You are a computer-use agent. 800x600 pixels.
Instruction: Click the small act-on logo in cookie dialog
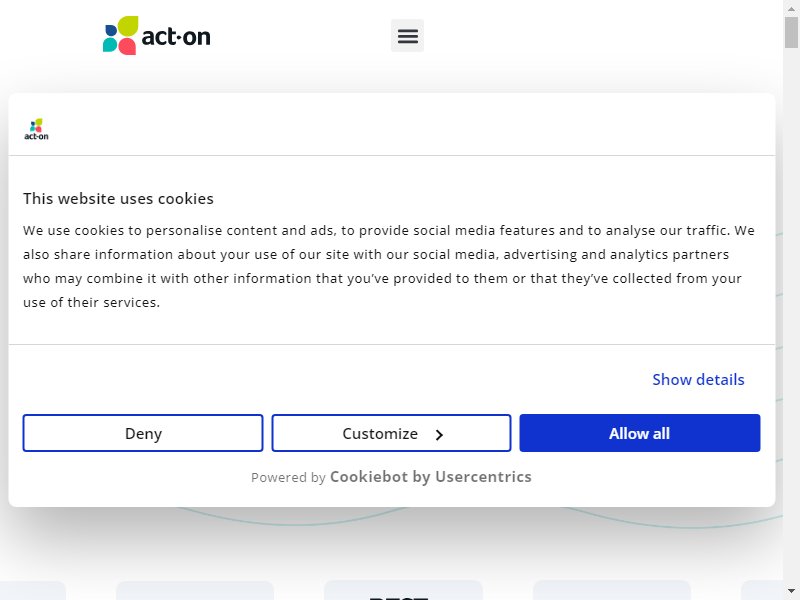36,129
